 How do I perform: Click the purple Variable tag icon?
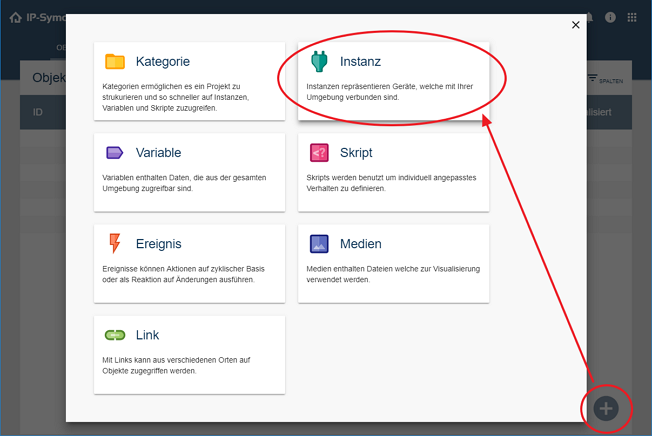[115, 153]
